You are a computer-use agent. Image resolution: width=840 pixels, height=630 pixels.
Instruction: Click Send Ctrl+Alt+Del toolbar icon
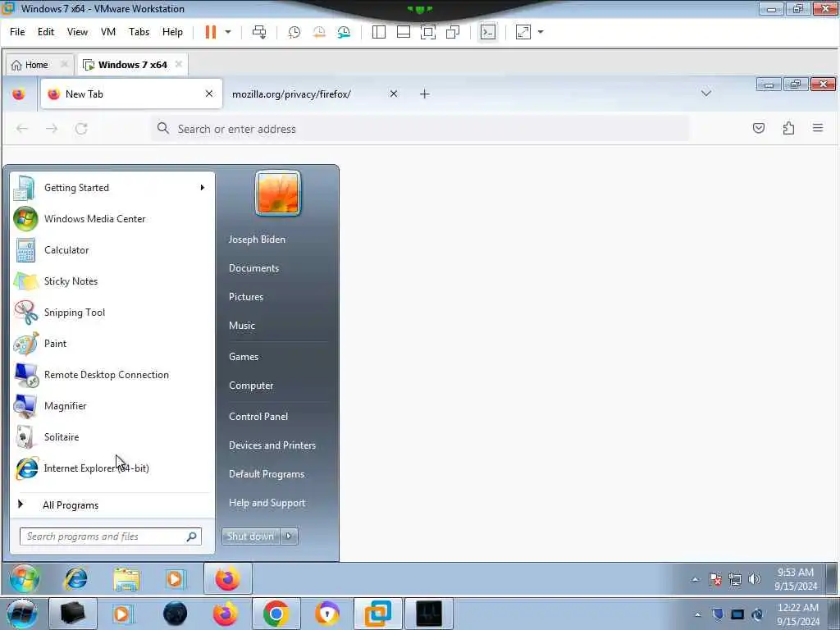(x=259, y=32)
